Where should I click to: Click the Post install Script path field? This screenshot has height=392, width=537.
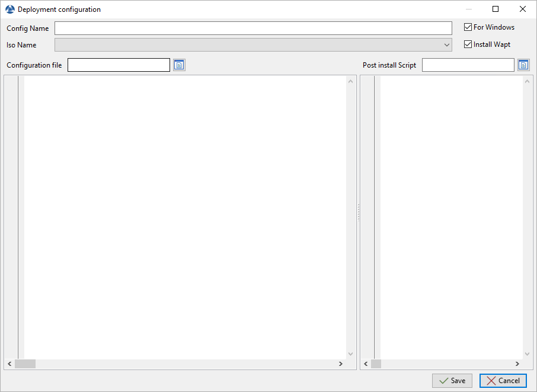[x=468, y=65]
